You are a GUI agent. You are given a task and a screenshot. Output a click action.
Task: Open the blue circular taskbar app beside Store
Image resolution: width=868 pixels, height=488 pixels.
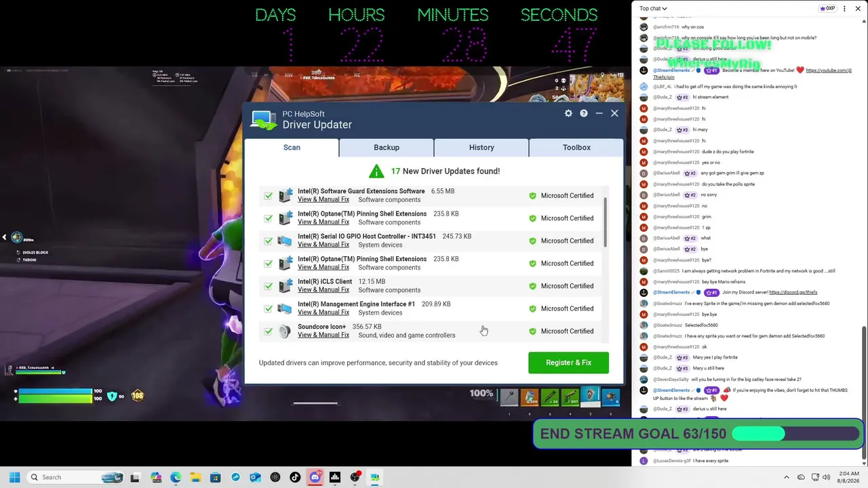click(x=235, y=477)
